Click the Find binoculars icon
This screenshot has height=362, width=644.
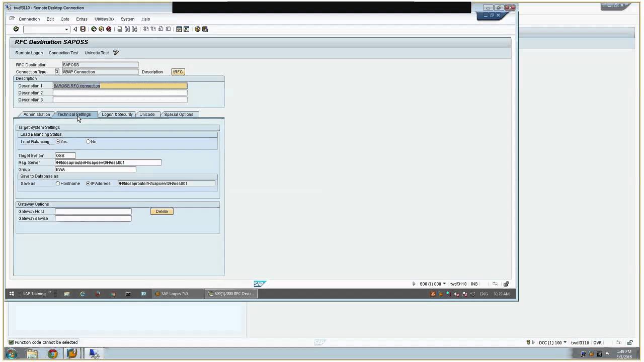[x=127, y=29]
